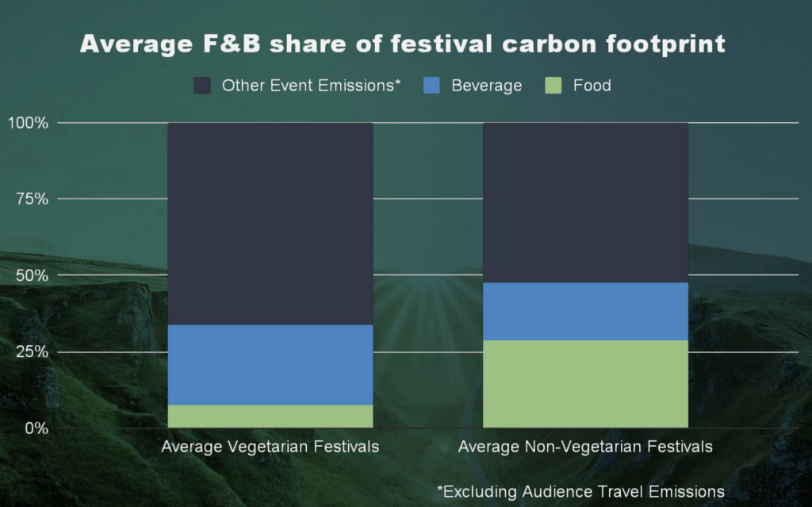
Task: Click the 50% y-axis label
Action: coord(33,275)
